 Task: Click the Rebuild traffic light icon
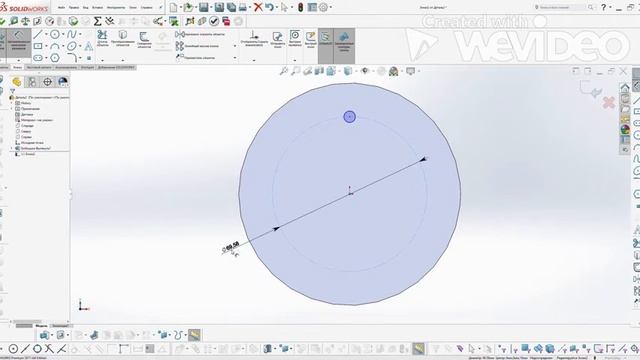(x=300, y=7)
